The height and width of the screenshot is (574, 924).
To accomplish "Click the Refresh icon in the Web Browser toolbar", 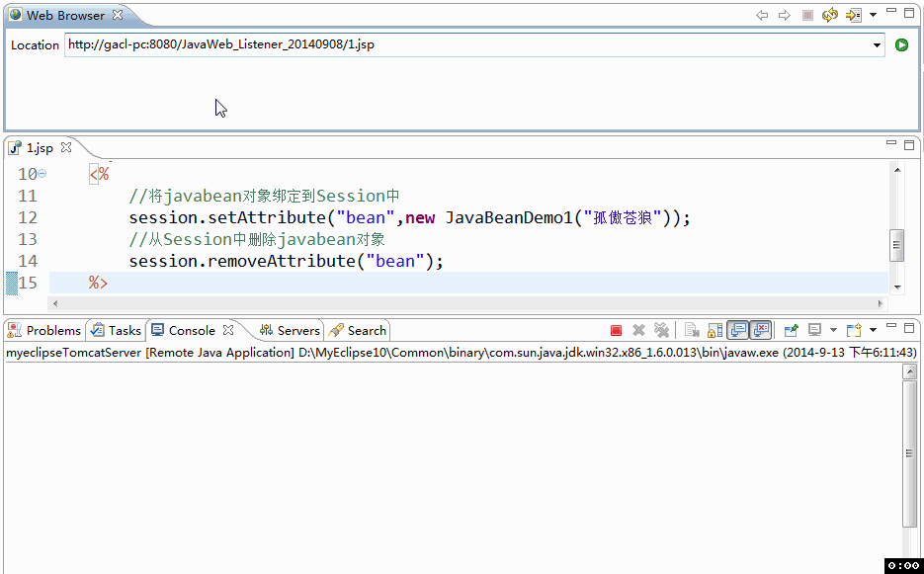I will tap(829, 15).
